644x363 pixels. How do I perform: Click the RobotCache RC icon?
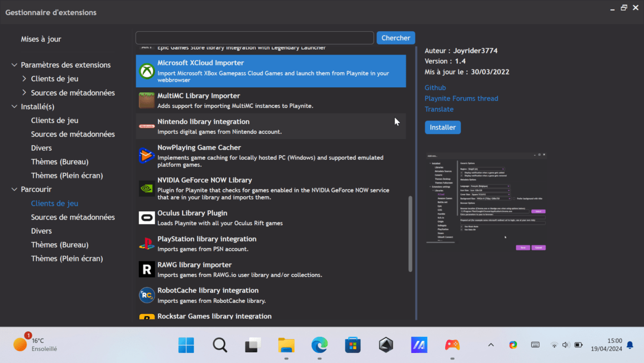[147, 295]
